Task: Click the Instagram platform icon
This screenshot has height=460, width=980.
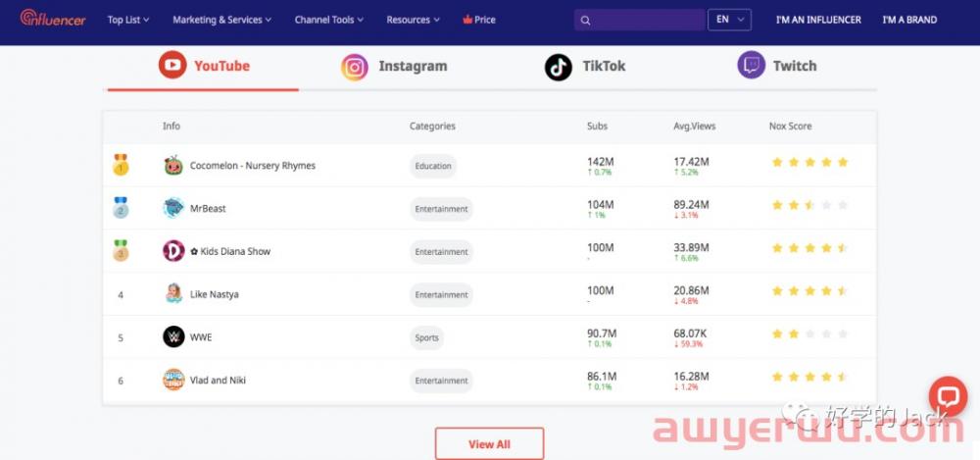Action: [x=355, y=67]
